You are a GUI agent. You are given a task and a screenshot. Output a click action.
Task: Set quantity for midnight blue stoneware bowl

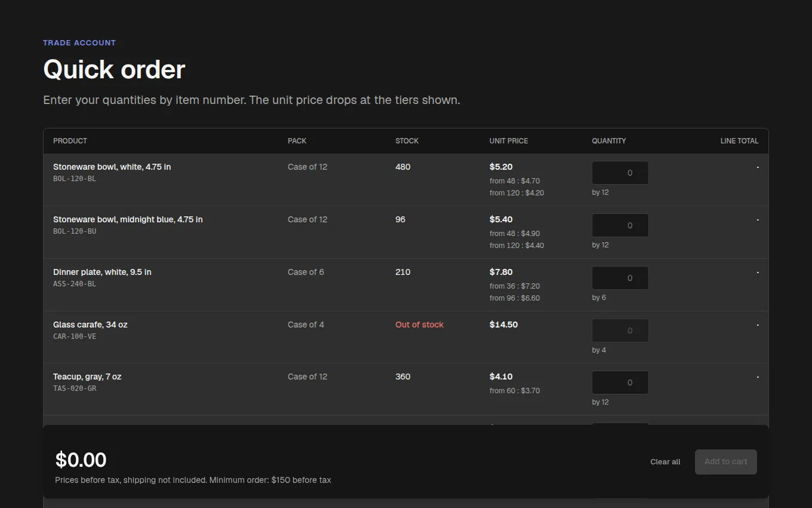(620, 225)
